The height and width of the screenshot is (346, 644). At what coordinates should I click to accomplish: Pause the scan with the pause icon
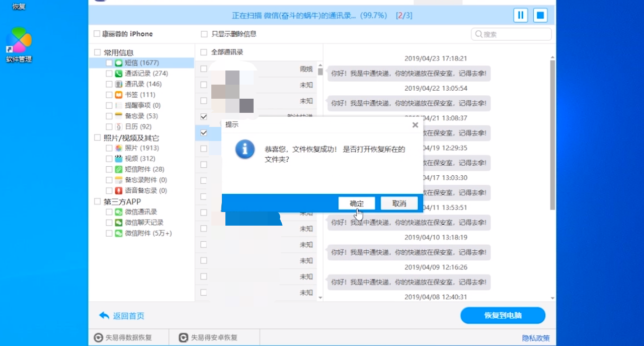(x=521, y=15)
